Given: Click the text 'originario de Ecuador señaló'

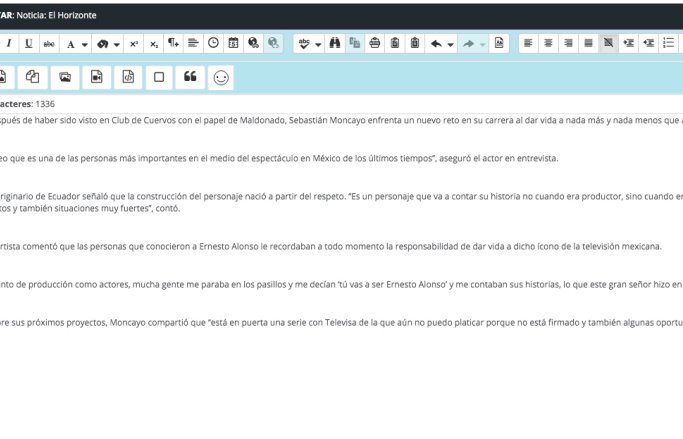Looking at the screenshot, I should [51, 196].
